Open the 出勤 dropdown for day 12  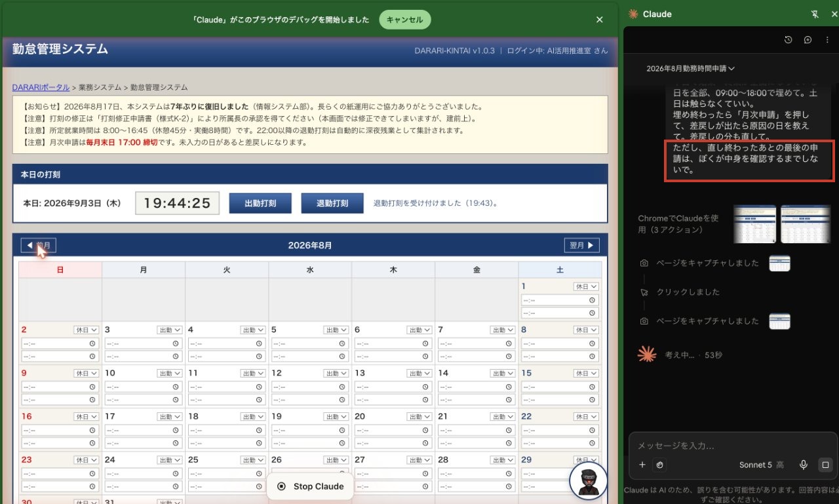click(336, 373)
